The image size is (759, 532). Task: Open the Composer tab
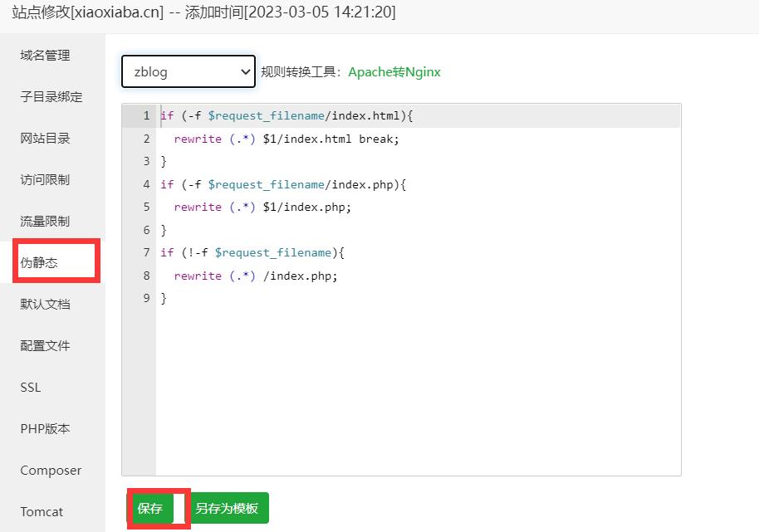click(51, 471)
